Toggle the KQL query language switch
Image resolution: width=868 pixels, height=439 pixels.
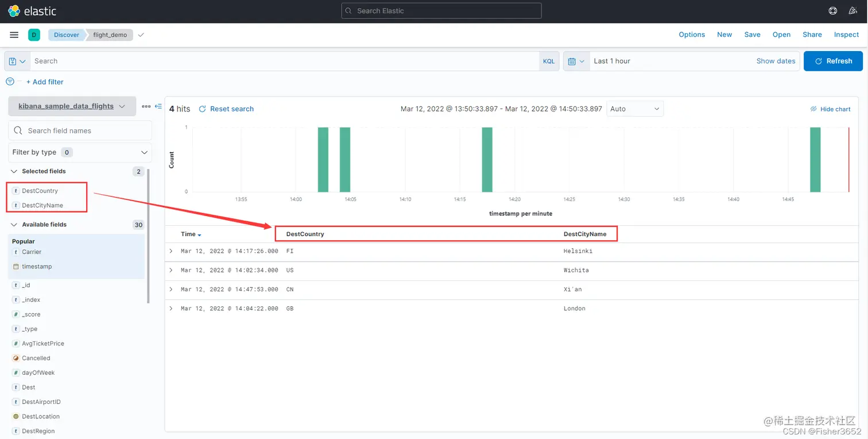[x=549, y=61]
